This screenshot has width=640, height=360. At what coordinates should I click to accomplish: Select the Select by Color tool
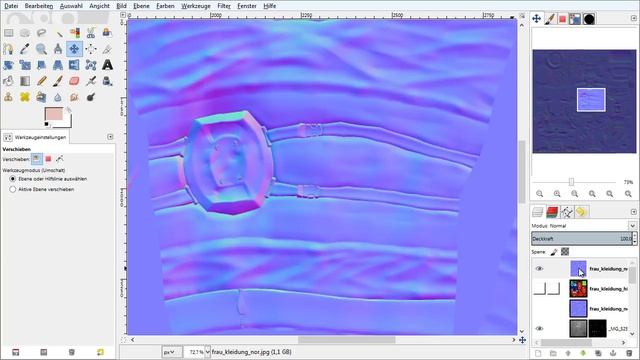pos(74,33)
